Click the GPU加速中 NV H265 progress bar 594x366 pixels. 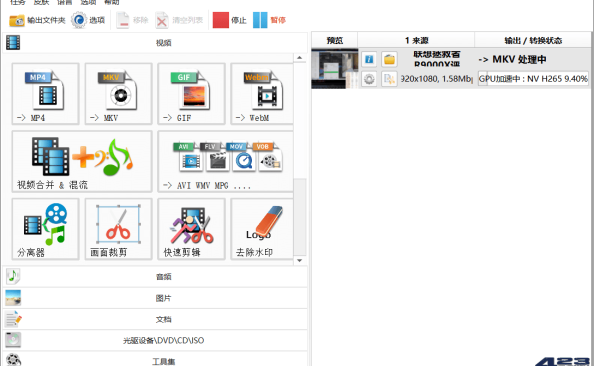click(533, 79)
